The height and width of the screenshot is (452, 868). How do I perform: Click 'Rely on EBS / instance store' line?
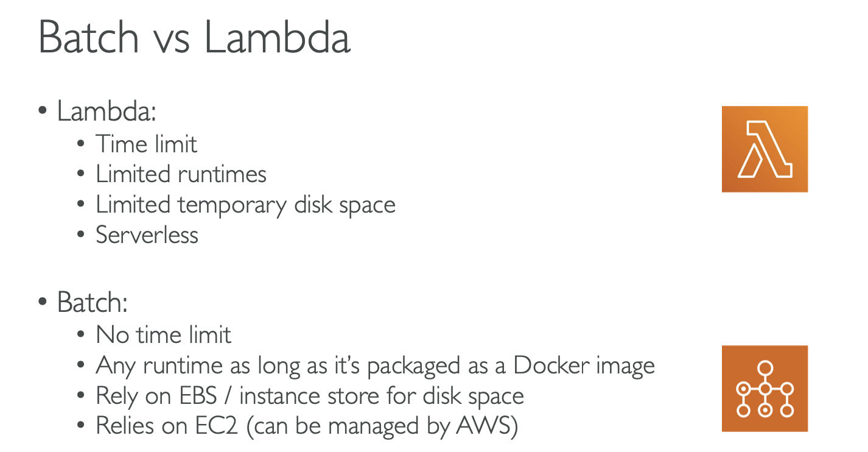pos(310,397)
